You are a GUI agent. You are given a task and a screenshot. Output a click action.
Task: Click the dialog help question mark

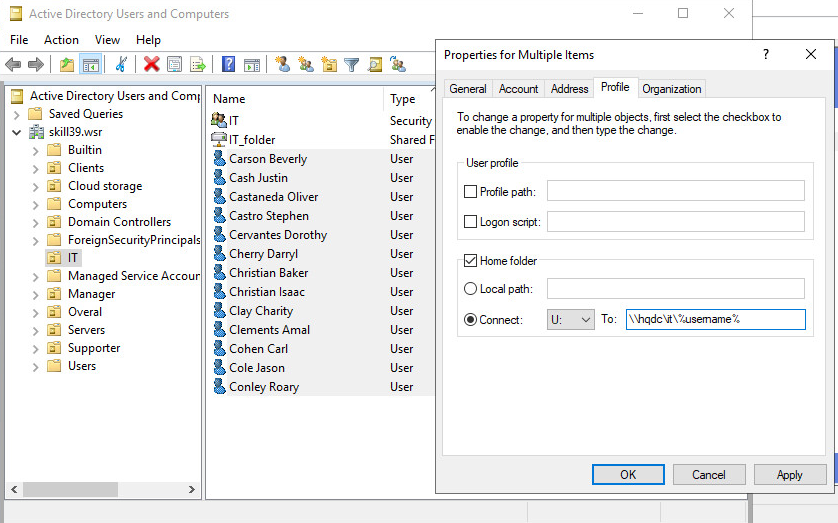(766, 54)
